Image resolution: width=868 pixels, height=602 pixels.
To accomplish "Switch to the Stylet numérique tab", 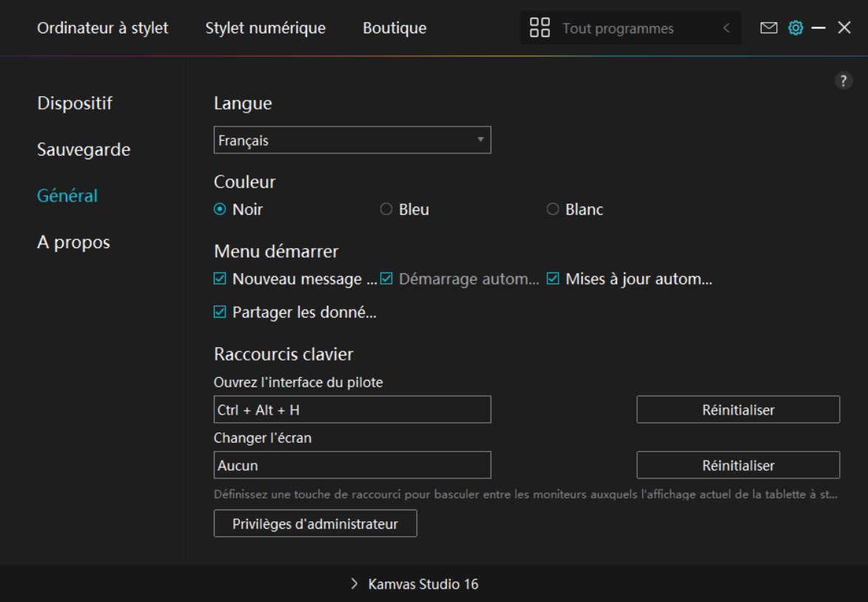I will click(265, 28).
